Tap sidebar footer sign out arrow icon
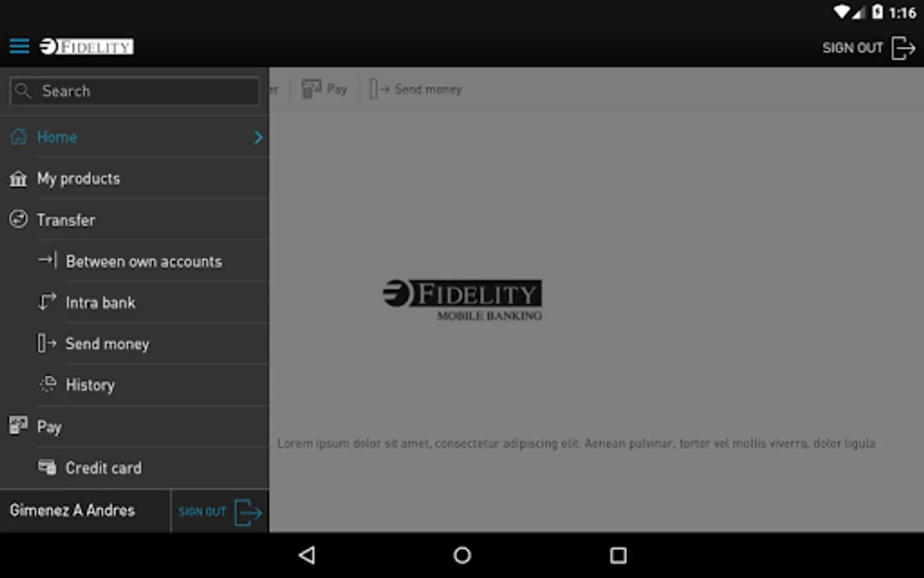 248,512
